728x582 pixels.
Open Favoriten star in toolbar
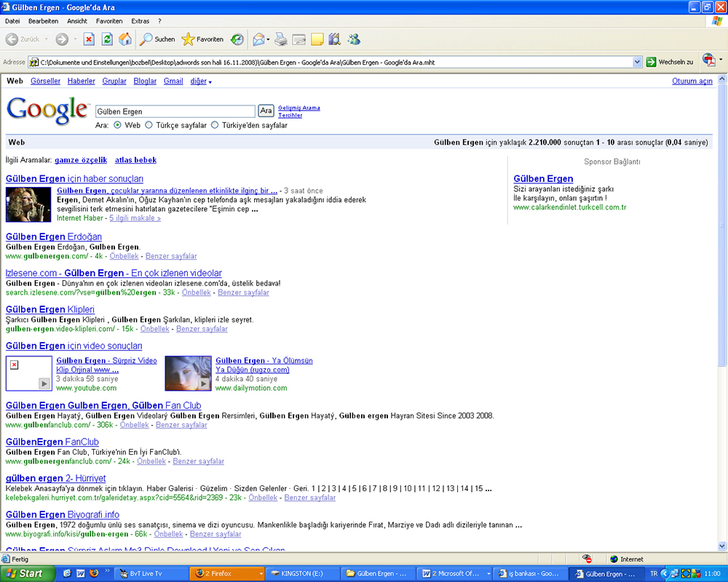tap(202, 39)
